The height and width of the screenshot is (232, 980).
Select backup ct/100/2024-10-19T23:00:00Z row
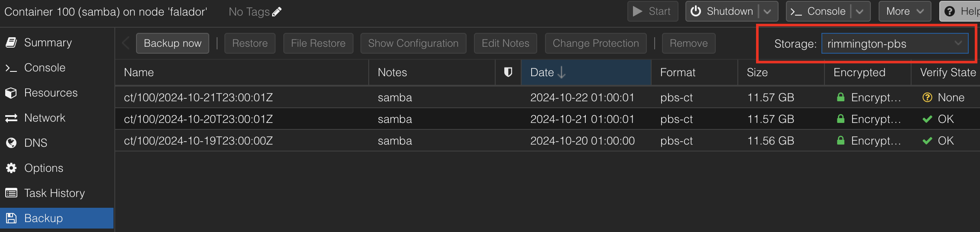[547, 141]
